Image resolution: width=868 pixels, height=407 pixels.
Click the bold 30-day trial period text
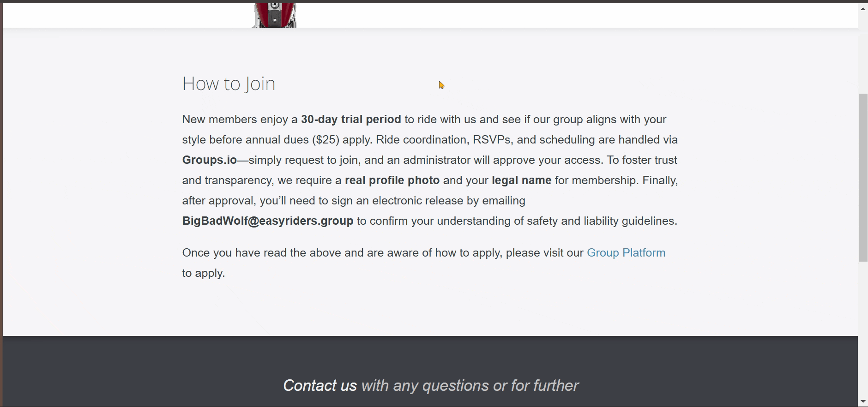coord(351,120)
